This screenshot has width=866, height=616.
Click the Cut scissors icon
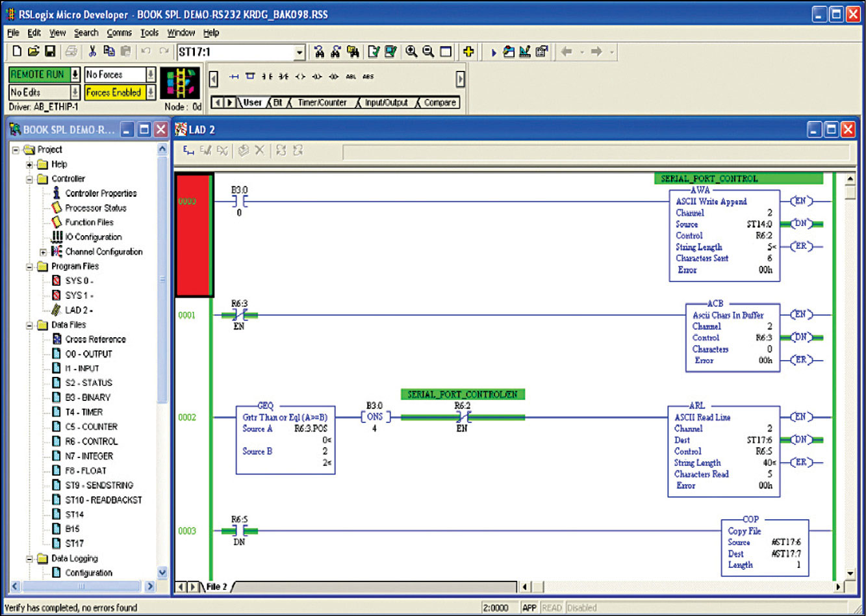[92, 52]
